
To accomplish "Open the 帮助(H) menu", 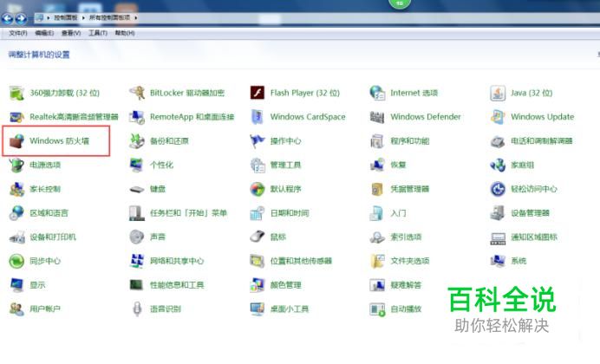I will click(125, 33).
